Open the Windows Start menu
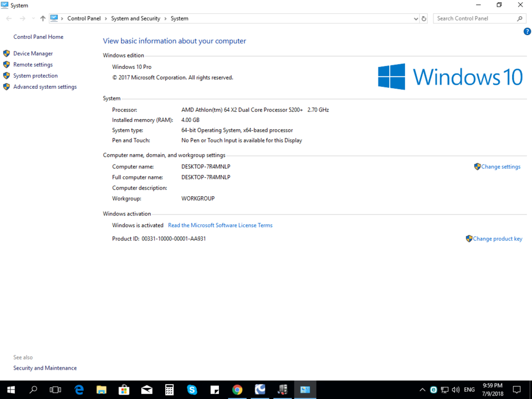Viewport: 532px width, 399px height. pyautogui.click(x=11, y=390)
